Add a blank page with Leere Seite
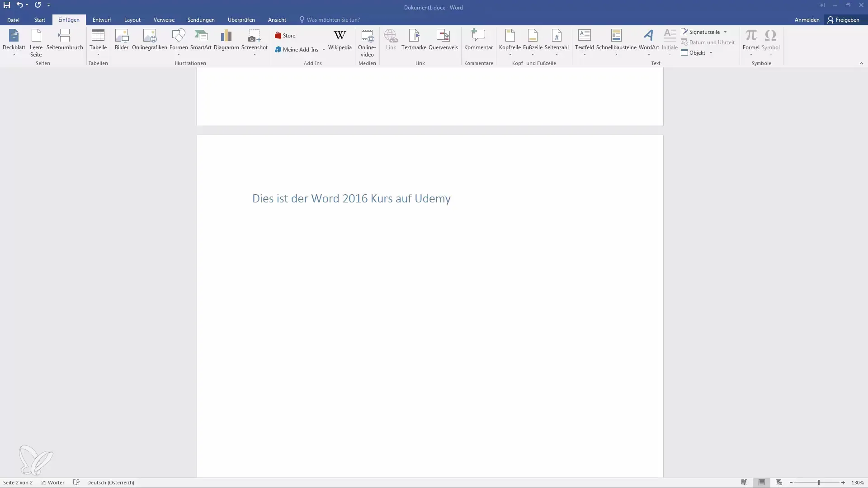Screen dimensions: 868x488 pyautogui.click(x=36, y=42)
